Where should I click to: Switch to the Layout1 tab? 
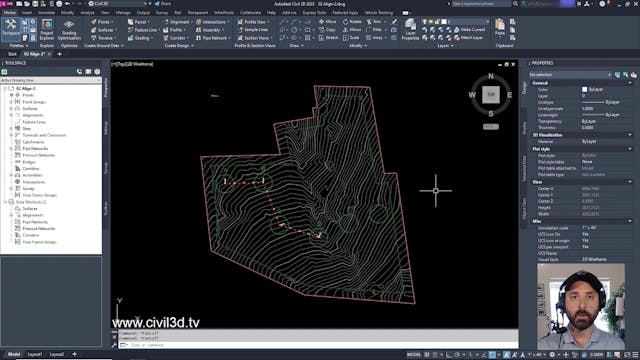click(x=35, y=354)
